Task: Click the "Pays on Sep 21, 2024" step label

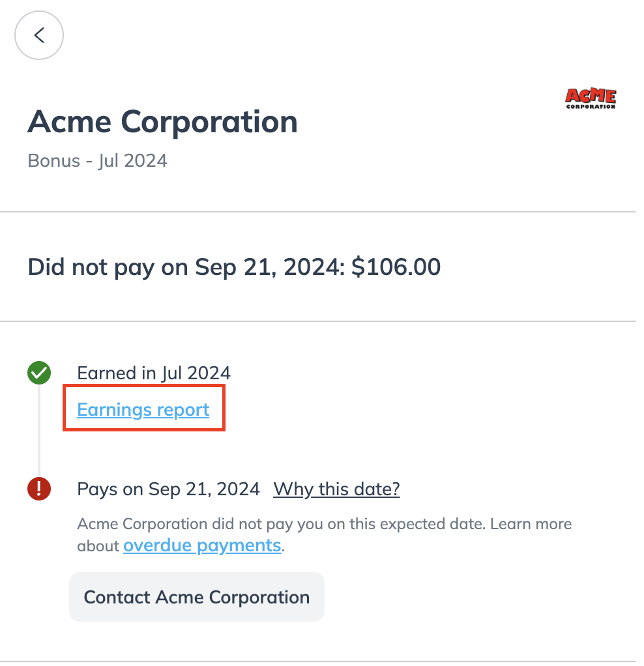Action: (x=168, y=489)
